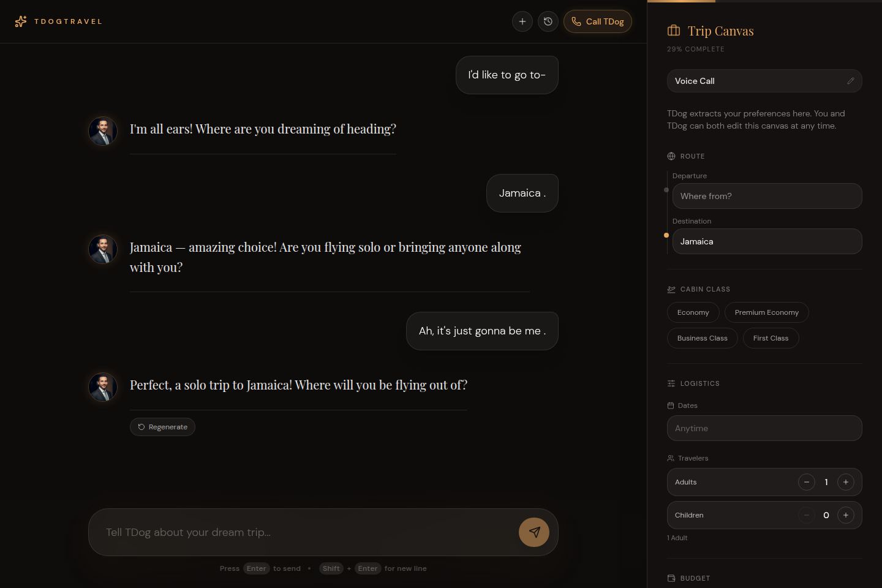The height and width of the screenshot is (588, 882).
Task: Select Economy cabin class
Action: [693, 312]
